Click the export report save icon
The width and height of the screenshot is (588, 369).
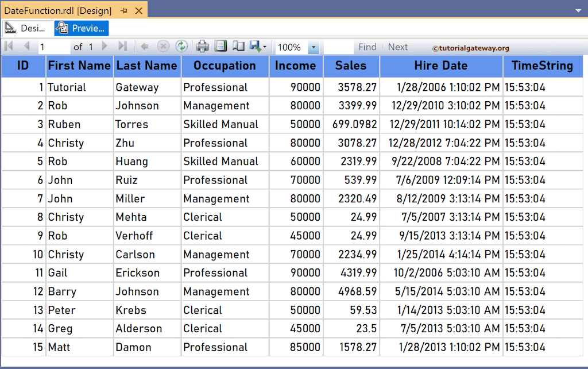click(256, 47)
